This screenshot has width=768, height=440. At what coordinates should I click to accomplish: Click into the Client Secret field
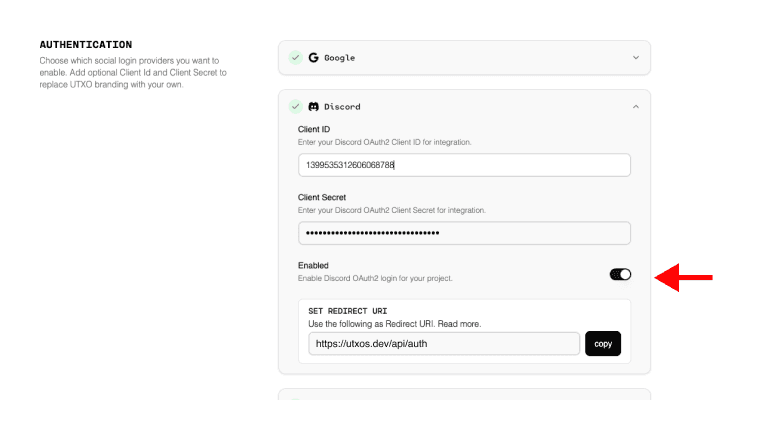coord(464,233)
